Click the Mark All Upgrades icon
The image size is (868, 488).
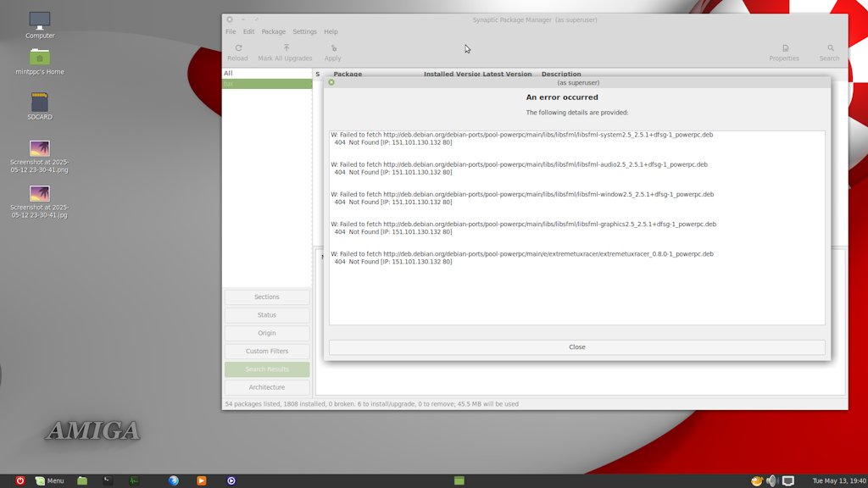pyautogui.click(x=286, y=49)
